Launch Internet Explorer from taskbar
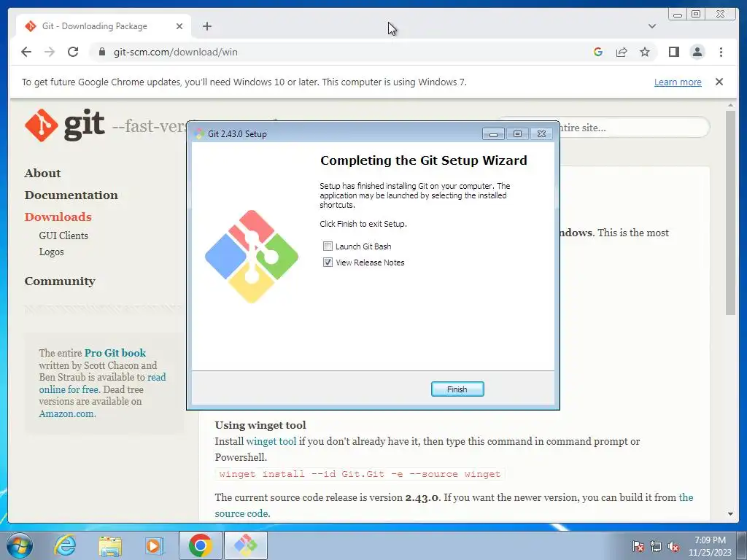Viewport: 747px width, 560px height. click(x=65, y=545)
